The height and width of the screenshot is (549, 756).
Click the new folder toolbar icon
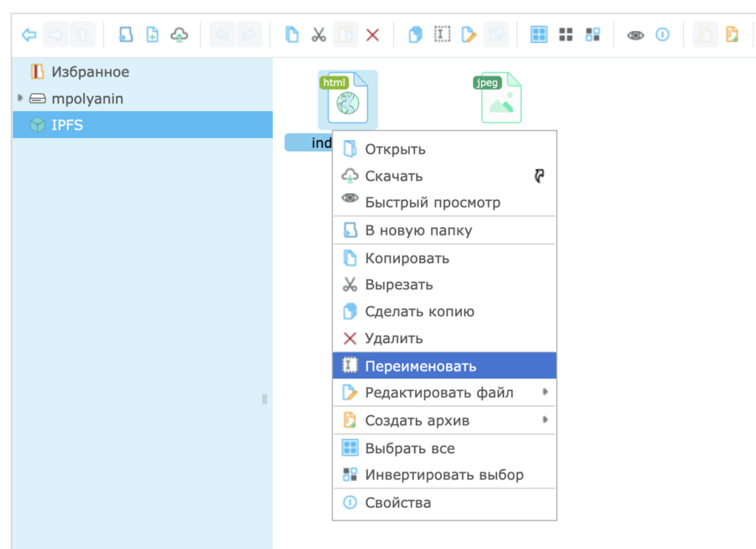126,34
